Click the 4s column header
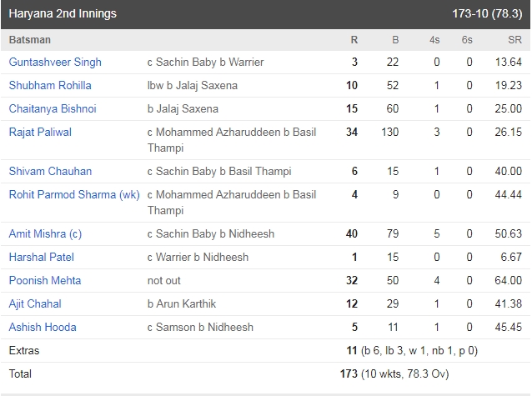Viewport: 532px width, 396px height. click(x=434, y=40)
